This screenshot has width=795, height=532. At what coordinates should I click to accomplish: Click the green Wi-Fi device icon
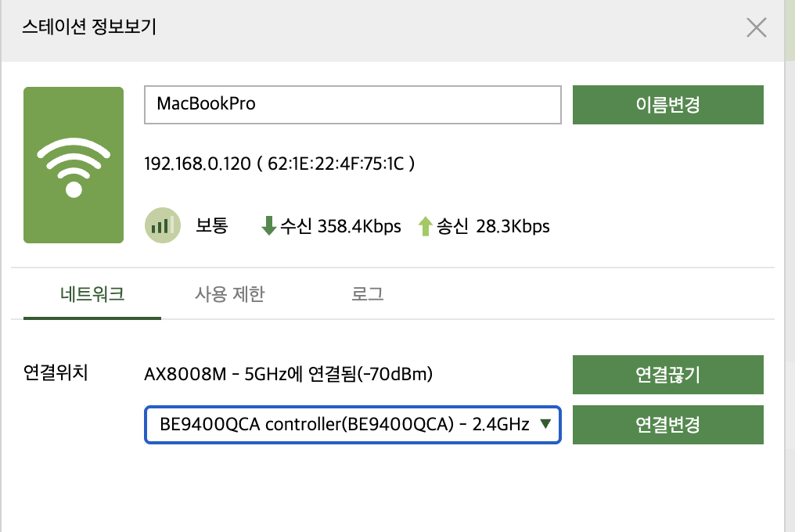coord(74,165)
